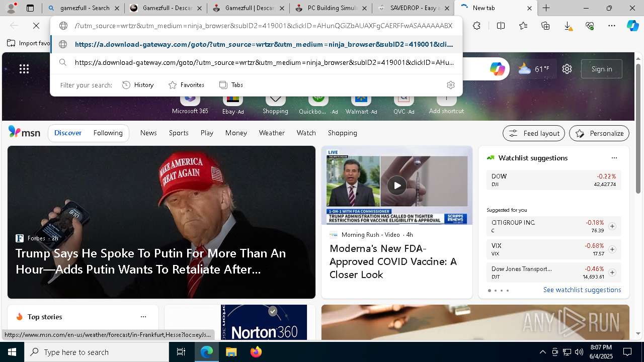Open Task View on taskbar
The image size is (644, 362).
[x=181, y=352]
